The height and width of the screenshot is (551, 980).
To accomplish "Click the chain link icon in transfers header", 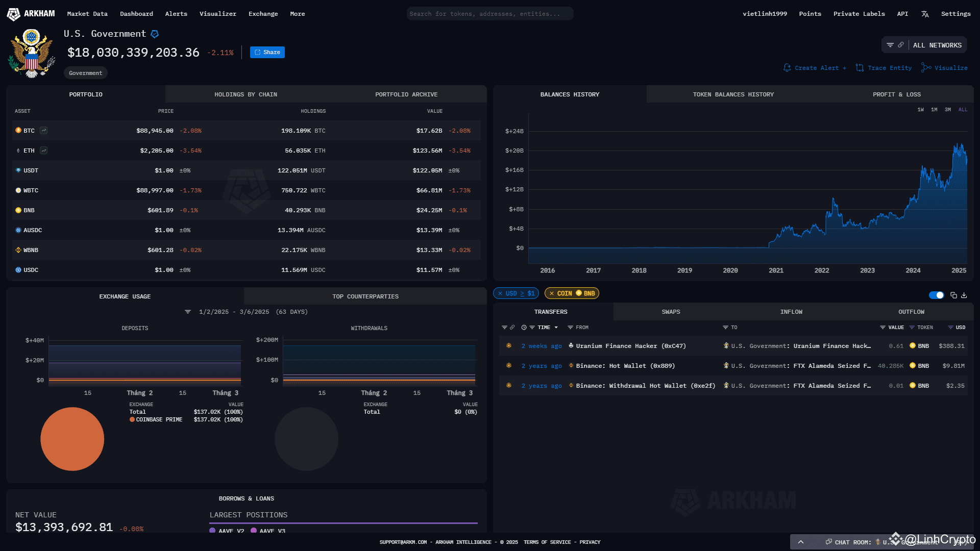I will click(x=512, y=328).
